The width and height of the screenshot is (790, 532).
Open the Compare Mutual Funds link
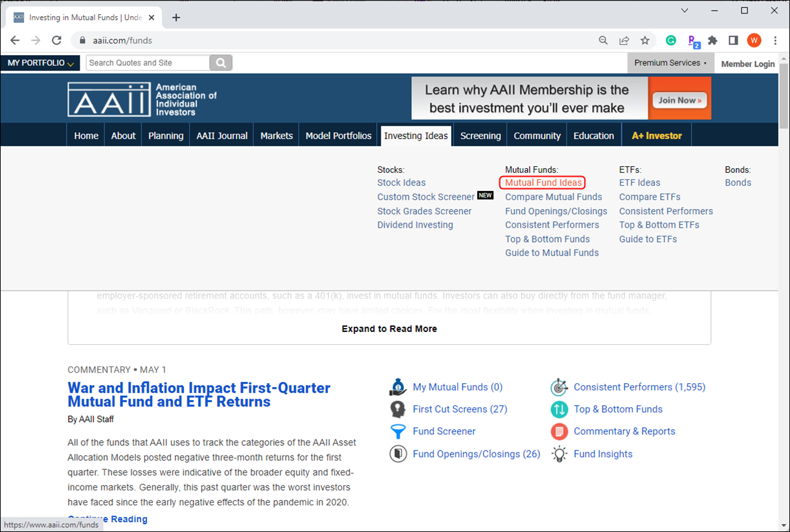click(554, 197)
